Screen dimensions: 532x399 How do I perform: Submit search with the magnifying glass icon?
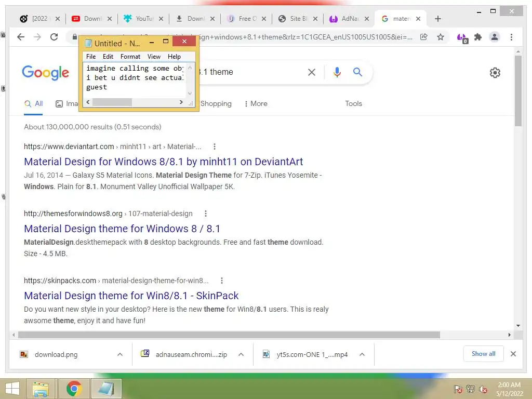[x=357, y=72]
